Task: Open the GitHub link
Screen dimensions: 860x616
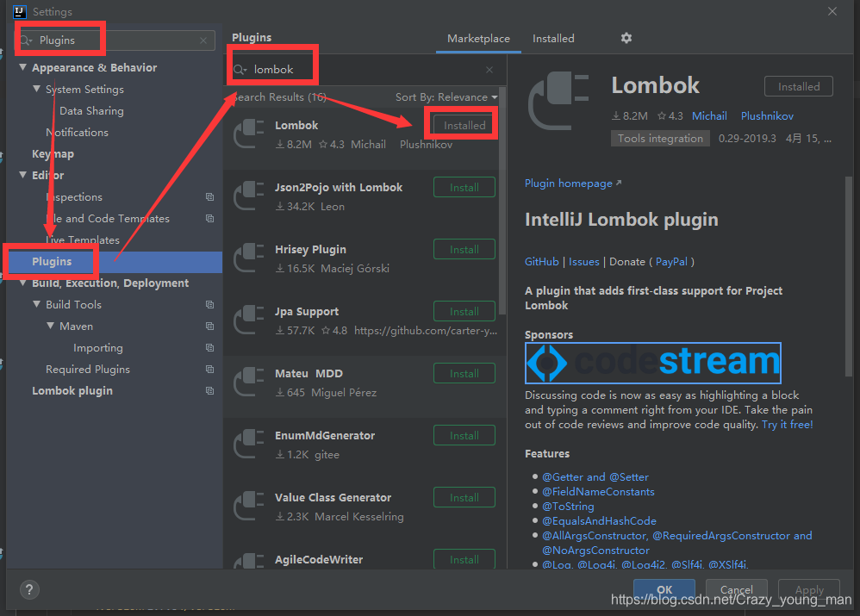Action: (541, 262)
